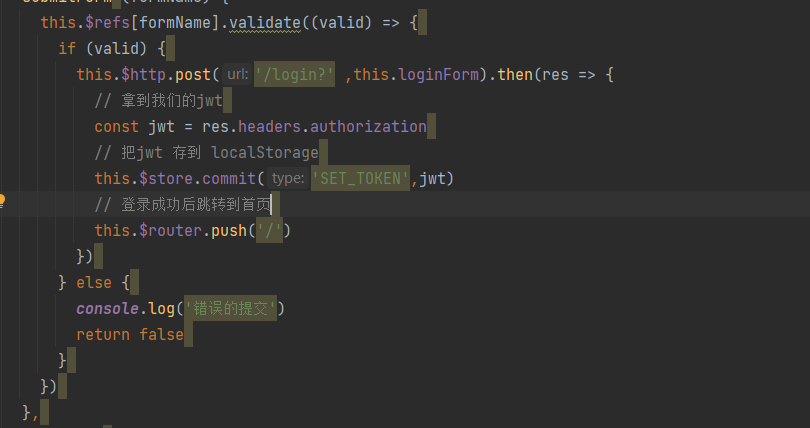Click '$refs' in the validate line

click(x=107, y=23)
